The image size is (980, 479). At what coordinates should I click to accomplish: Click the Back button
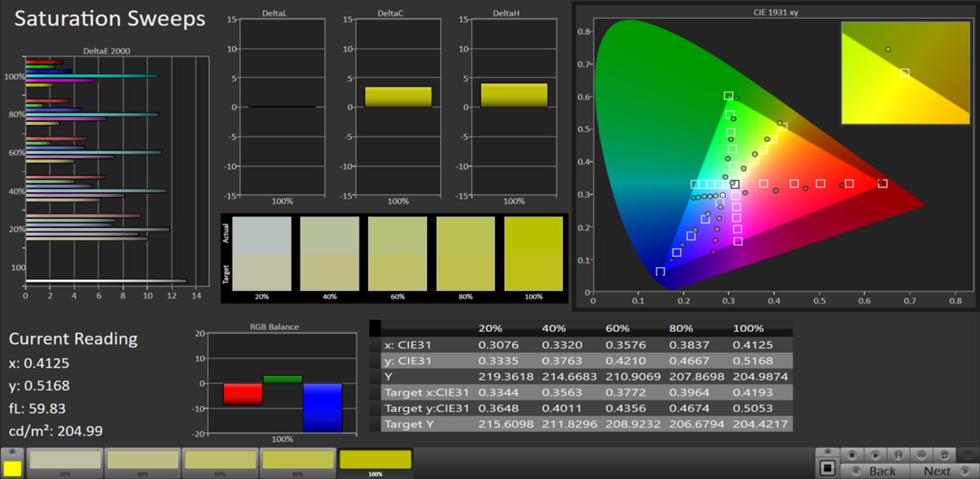882,470
